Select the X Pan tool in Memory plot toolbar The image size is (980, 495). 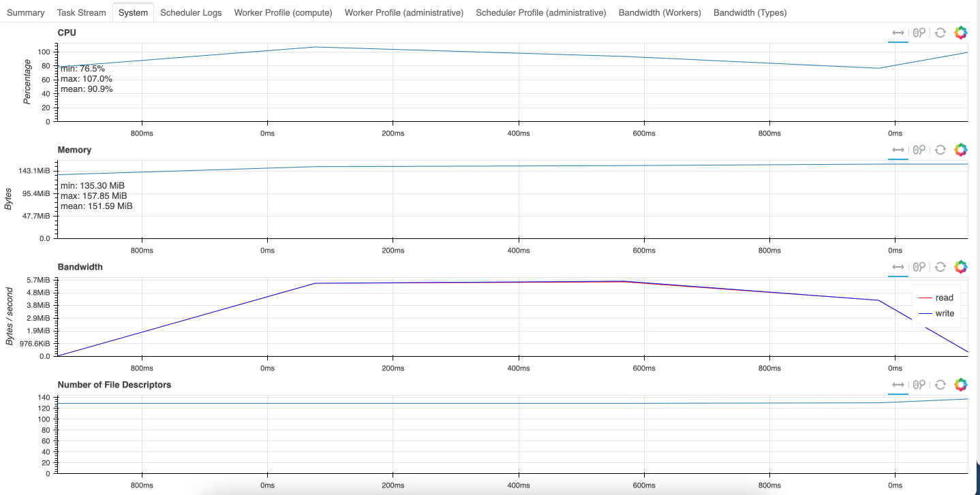[898, 150]
